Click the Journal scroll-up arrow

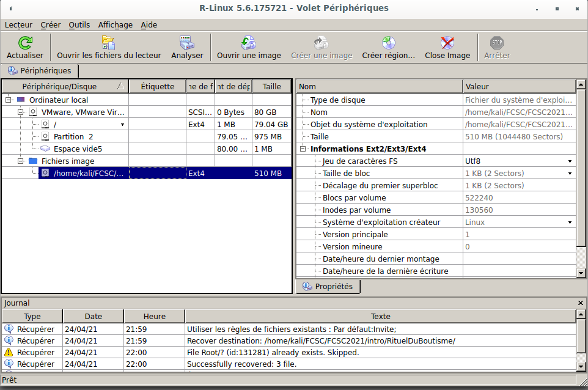[x=581, y=314]
